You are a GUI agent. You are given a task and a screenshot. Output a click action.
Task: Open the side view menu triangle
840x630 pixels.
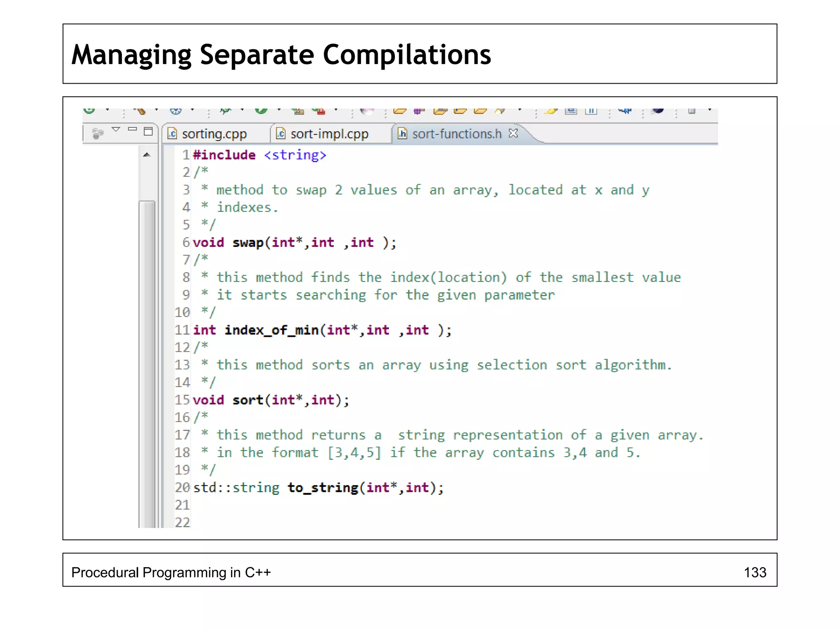point(116,130)
